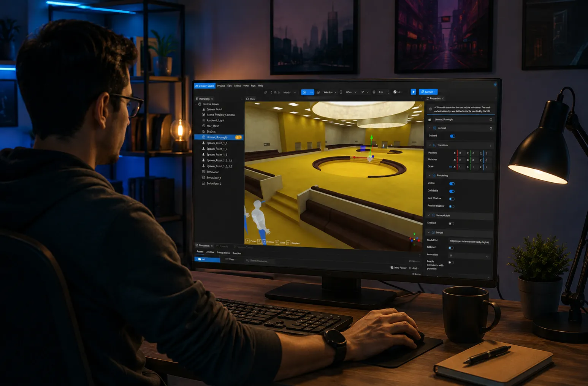Click the snap height icon before 0.5m
This screenshot has height=386, width=588.
coord(341,92)
